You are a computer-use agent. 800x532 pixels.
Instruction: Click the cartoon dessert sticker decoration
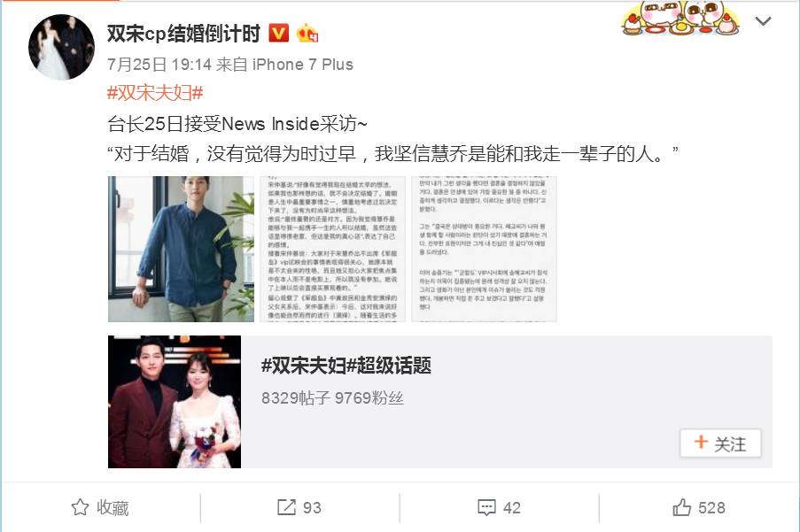[x=681, y=18]
